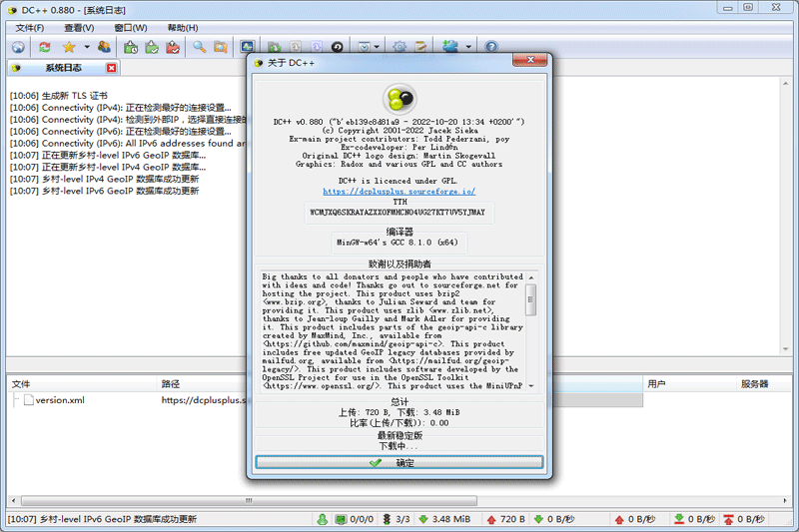This screenshot has width=799, height=532.
Task: Open the 帮助 menu
Action: [182, 27]
